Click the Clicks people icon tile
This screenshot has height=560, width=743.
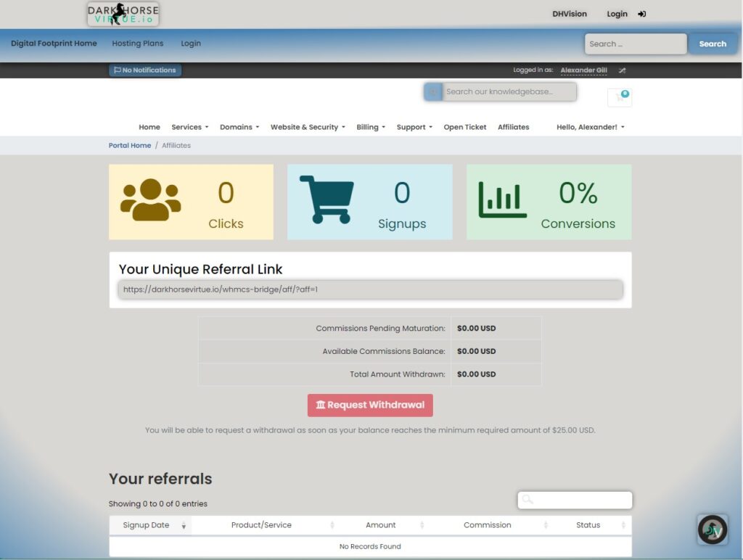(150, 199)
